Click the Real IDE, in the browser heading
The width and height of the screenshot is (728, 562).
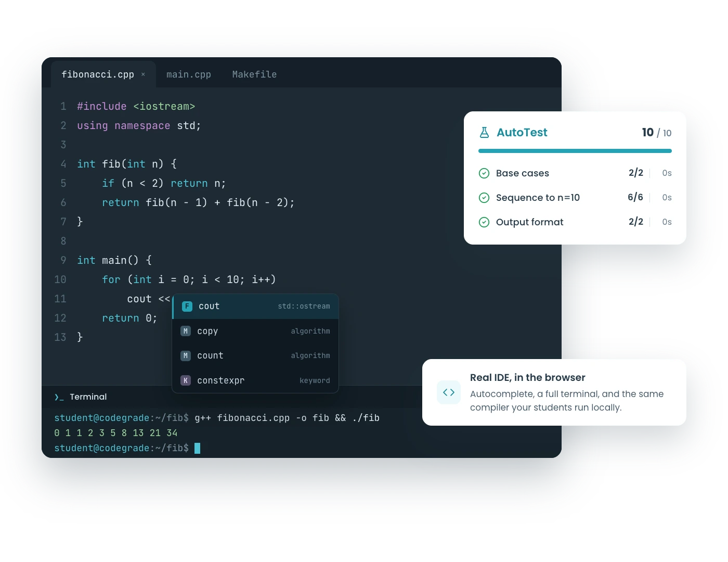click(x=528, y=377)
